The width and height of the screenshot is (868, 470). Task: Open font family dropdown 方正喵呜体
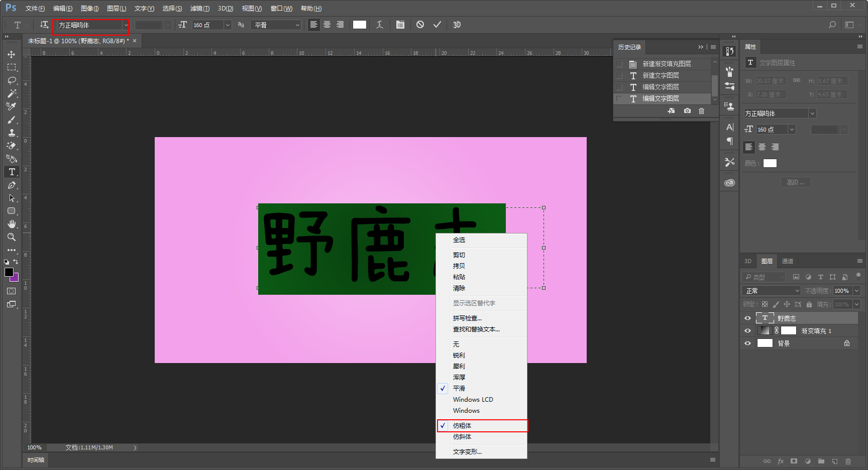pos(126,25)
